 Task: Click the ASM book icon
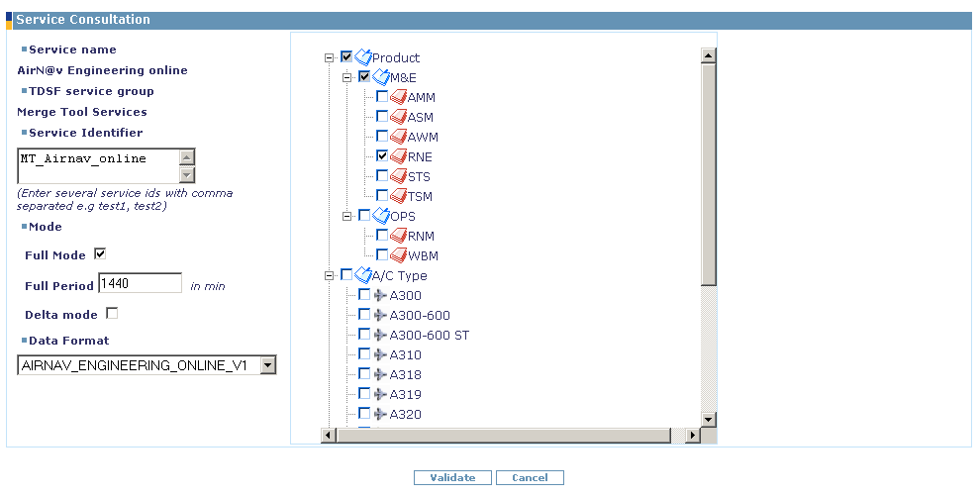pos(399,117)
